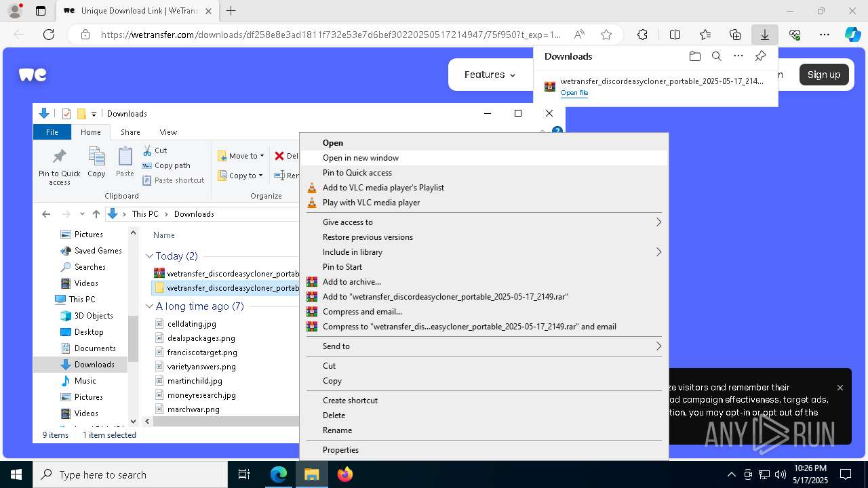Open Edge collections icon
The height and width of the screenshot is (488, 868).
[735, 35]
